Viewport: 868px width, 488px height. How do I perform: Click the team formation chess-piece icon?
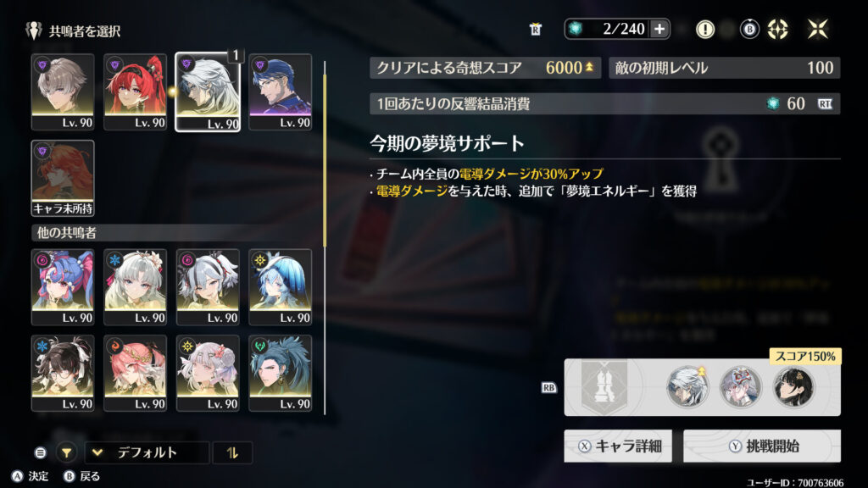(x=604, y=386)
